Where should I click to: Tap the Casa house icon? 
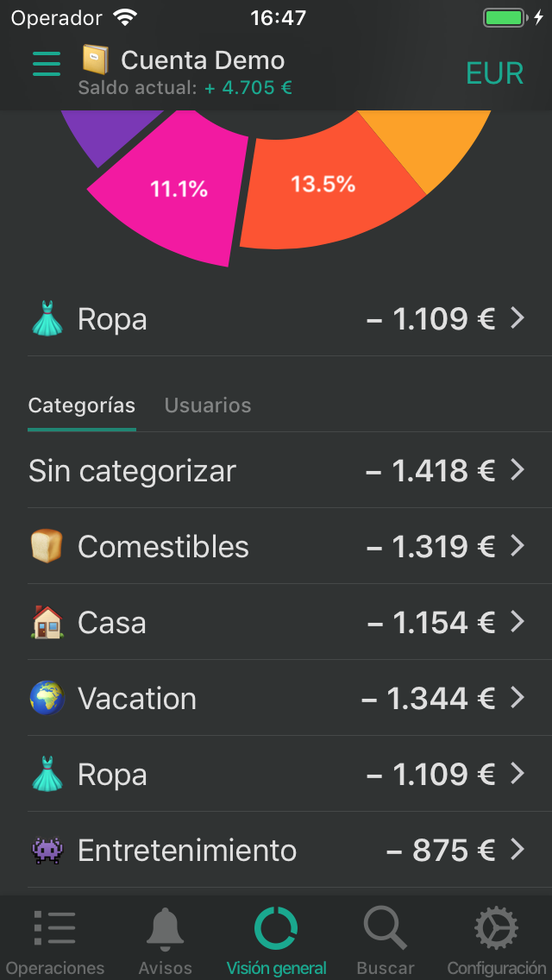point(47,622)
